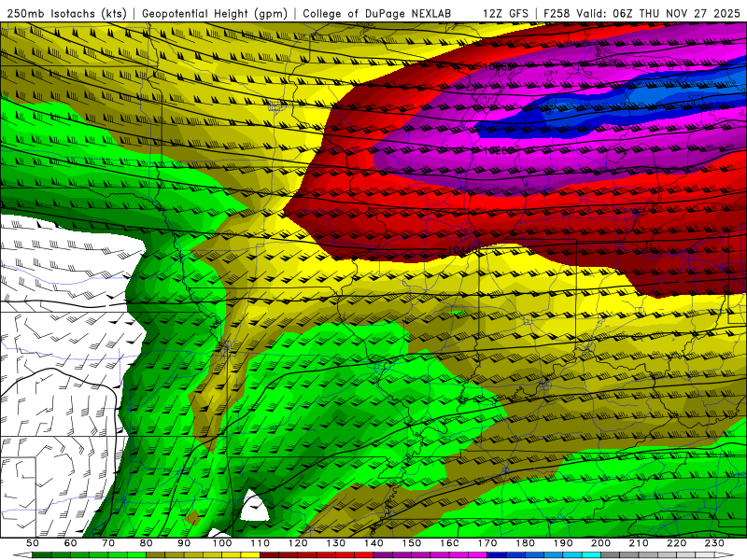
Task: Click the cyan swatch just before 200
Action: point(591,555)
